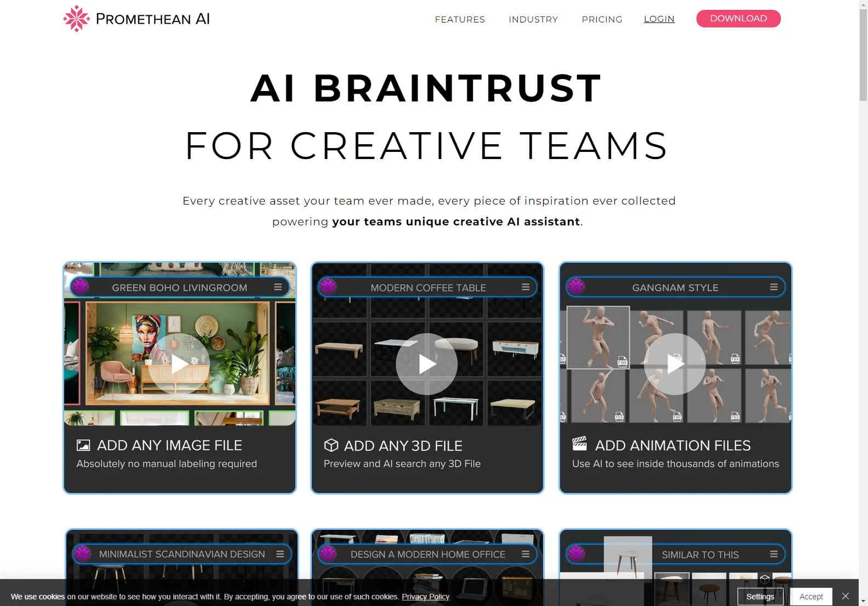Click the PROMETHEAN AI brand name text

152,19
